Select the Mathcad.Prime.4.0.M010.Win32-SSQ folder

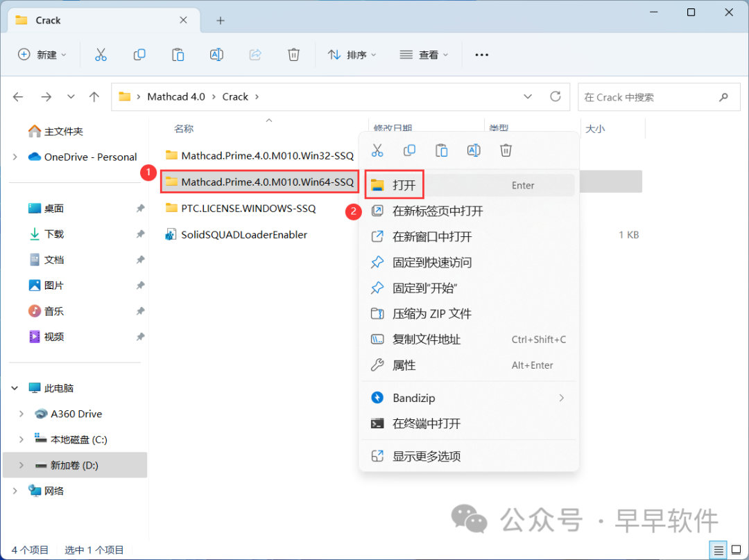tap(259, 156)
